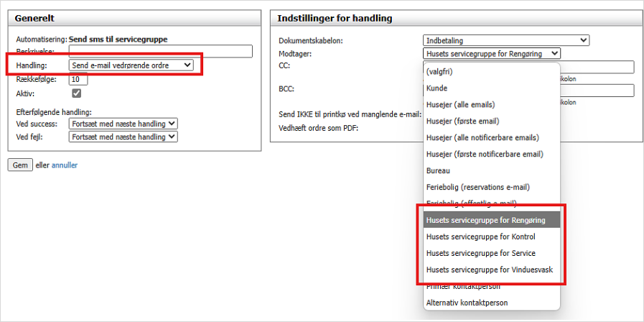Edit the Rækkefølge value field
The height and width of the screenshot is (322, 644).
click(78, 79)
